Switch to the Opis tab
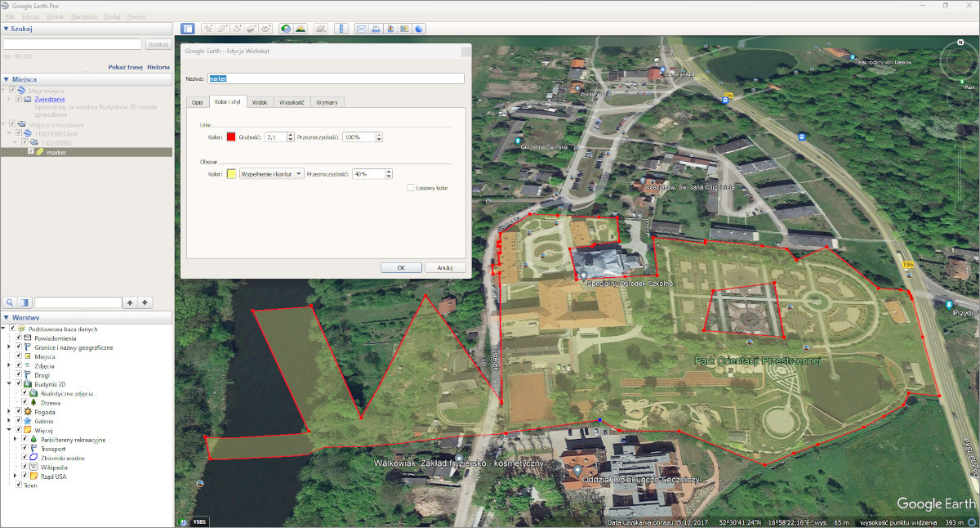Image resolution: width=980 pixels, height=528 pixels. click(x=197, y=102)
